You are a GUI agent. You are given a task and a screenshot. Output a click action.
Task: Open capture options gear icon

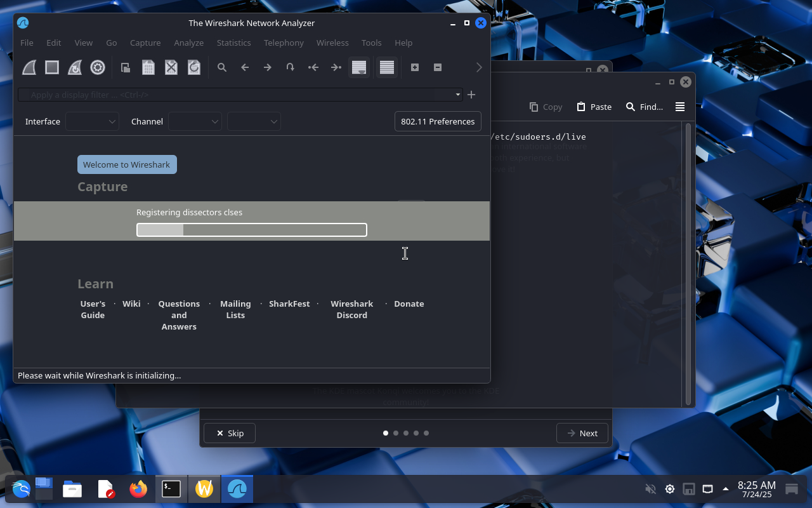click(98, 67)
